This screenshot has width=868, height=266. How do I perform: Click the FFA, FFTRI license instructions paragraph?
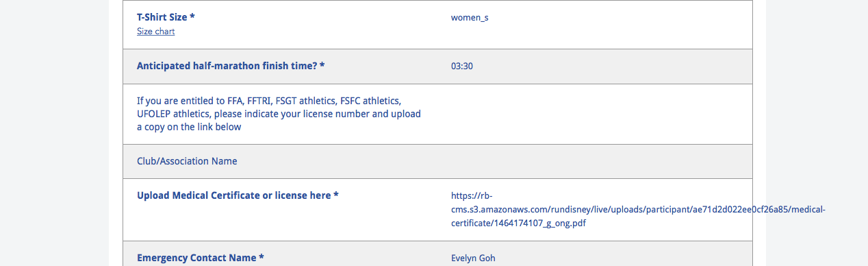point(279,114)
